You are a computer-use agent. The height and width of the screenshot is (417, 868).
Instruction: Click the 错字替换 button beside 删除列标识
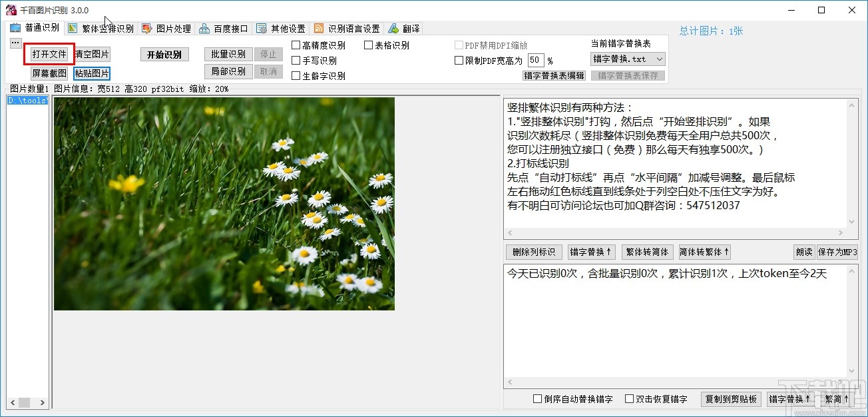tap(590, 252)
